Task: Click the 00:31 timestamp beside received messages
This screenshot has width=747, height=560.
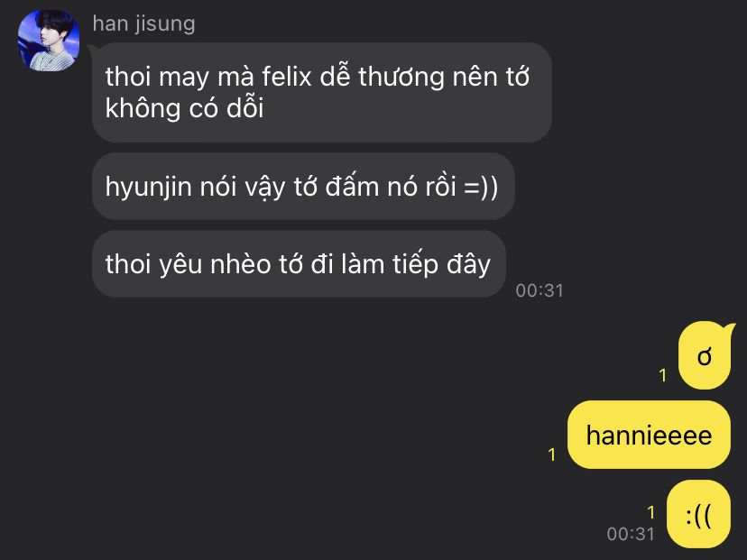Action: 539,290
